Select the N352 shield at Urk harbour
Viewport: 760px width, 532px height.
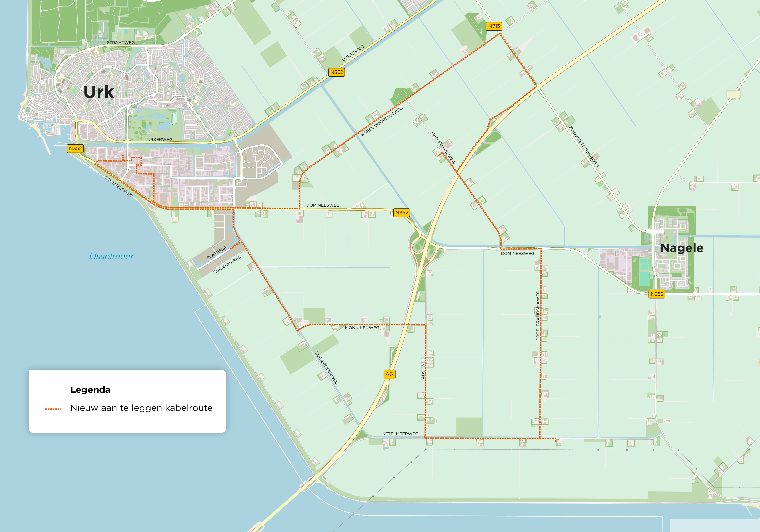tap(75, 149)
